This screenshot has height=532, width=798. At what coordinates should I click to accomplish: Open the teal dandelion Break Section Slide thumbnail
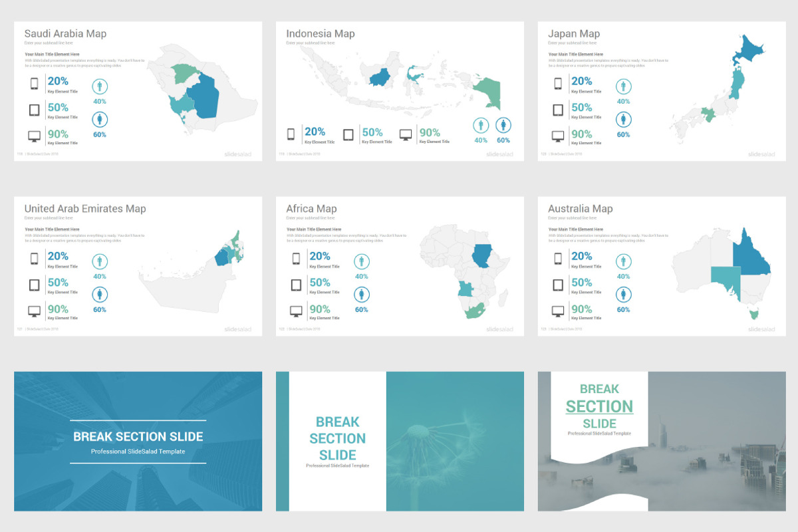pos(400,442)
